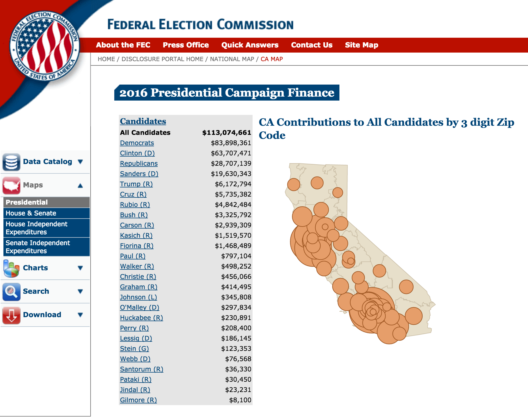Click the Charts pie chart icon
The image size is (528, 420).
point(11,268)
